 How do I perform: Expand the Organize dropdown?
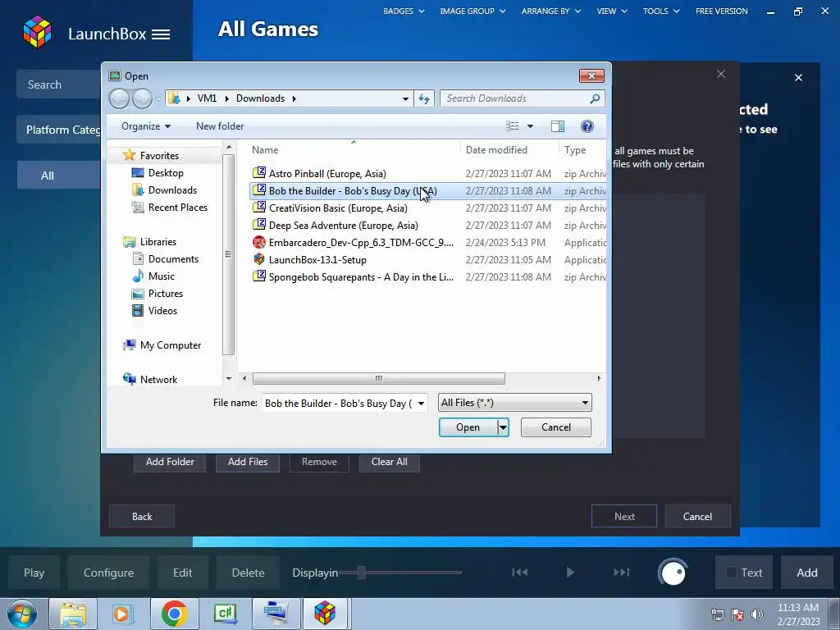[x=146, y=126]
